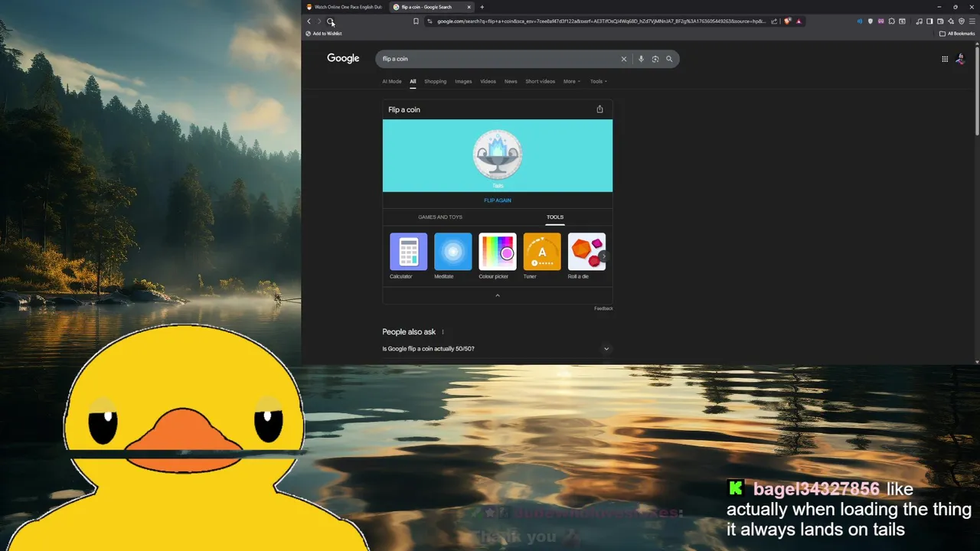Select the Short videos search tab
Image resolution: width=980 pixels, height=551 pixels.
540,81
